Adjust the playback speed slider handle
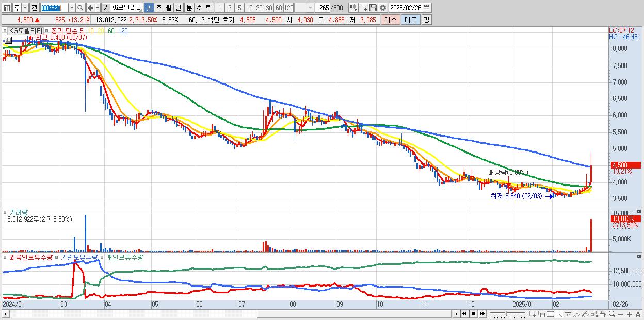The image size is (644, 320). tap(507, 313)
